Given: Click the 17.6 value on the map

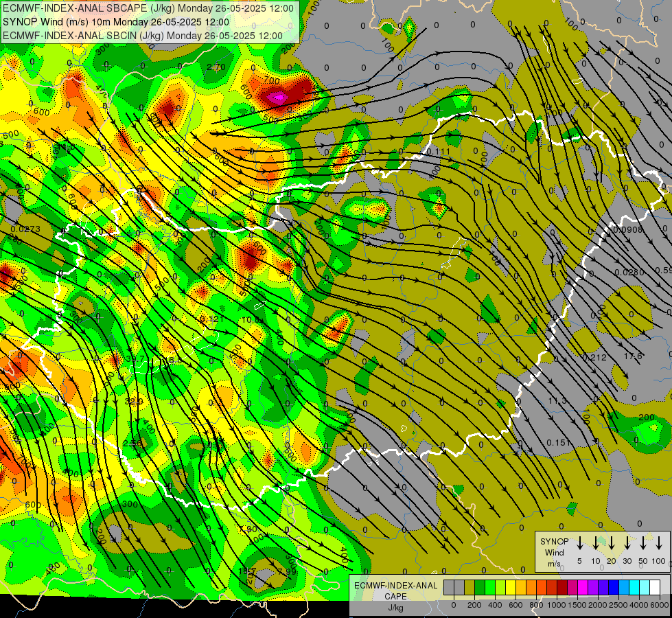Looking at the screenshot, I should click(633, 356).
